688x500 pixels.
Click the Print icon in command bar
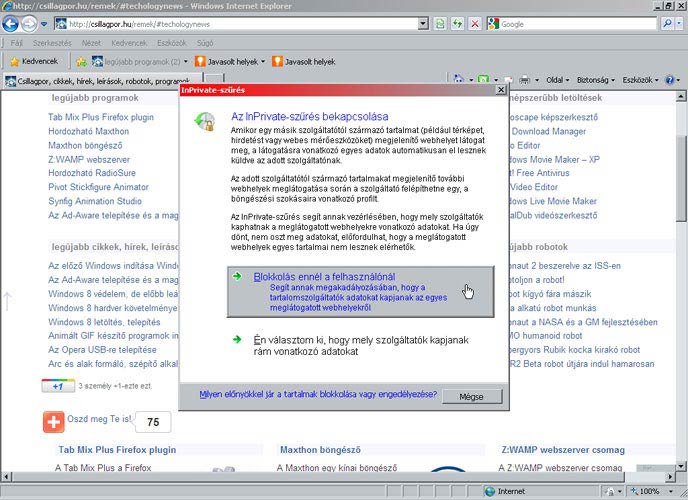tap(524, 80)
